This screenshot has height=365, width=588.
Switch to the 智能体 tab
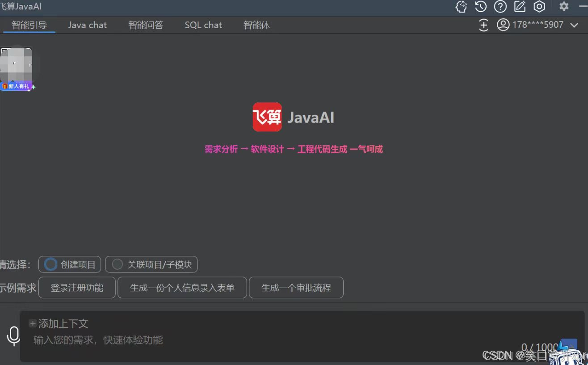pos(256,25)
